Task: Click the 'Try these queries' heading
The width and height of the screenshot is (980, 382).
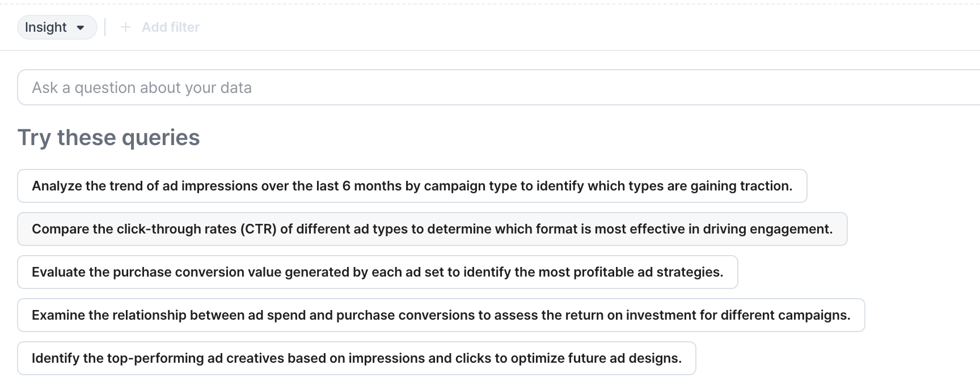Action: 109,138
